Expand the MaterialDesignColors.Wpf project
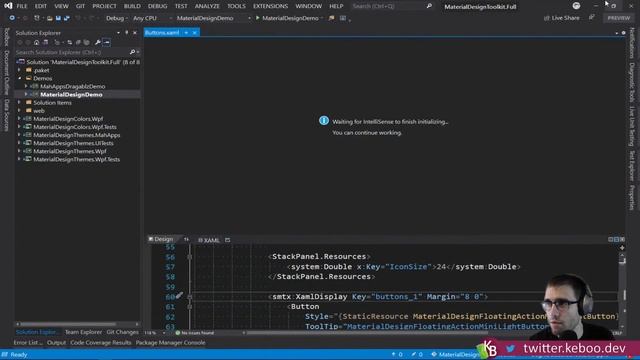Screen dimensions: 640x360 19,119
